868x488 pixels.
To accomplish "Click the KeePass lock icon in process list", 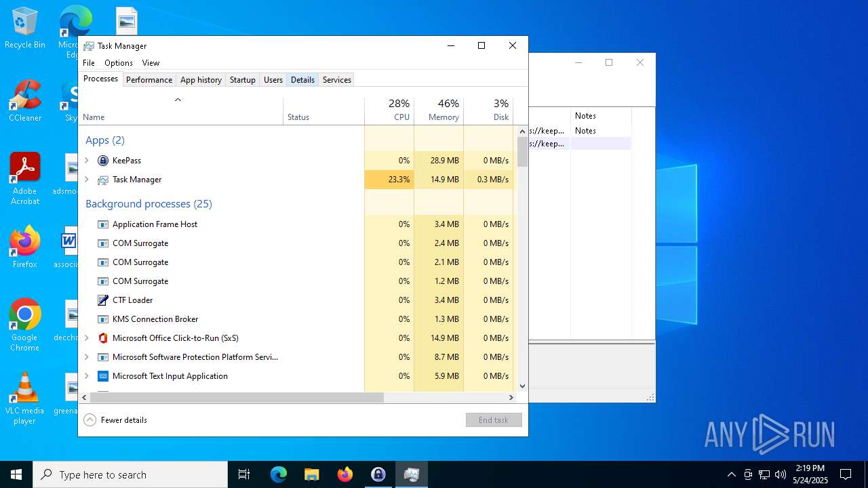I will [103, 161].
